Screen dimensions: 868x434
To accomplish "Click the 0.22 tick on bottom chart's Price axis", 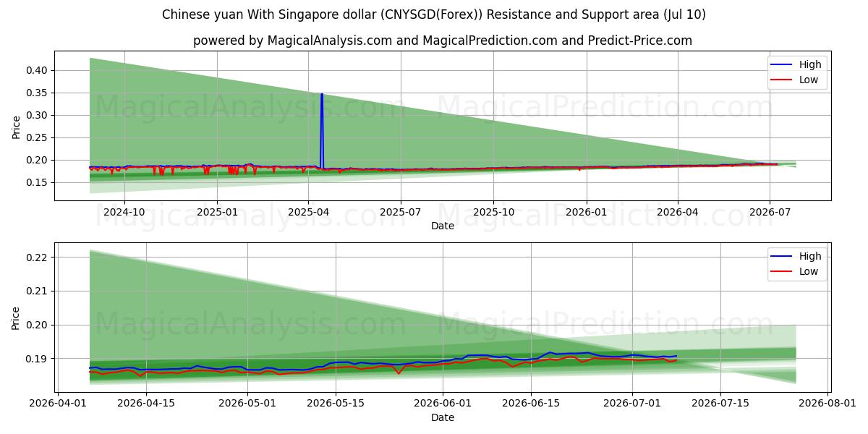I will [x=37, y=258].
